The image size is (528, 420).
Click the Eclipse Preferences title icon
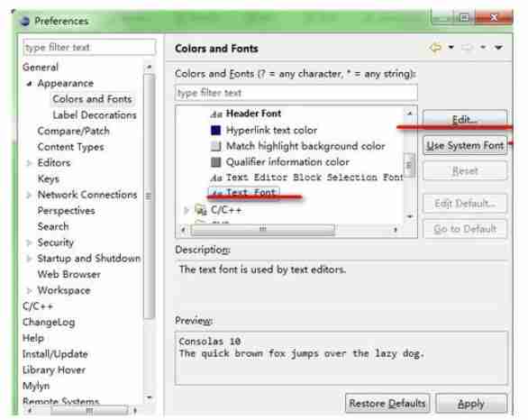point(24,22)
